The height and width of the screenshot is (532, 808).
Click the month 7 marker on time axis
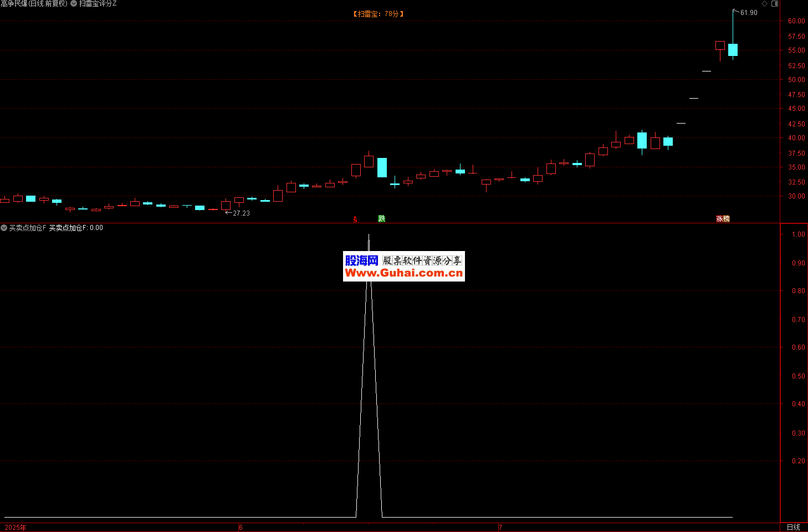coord(500,527)
